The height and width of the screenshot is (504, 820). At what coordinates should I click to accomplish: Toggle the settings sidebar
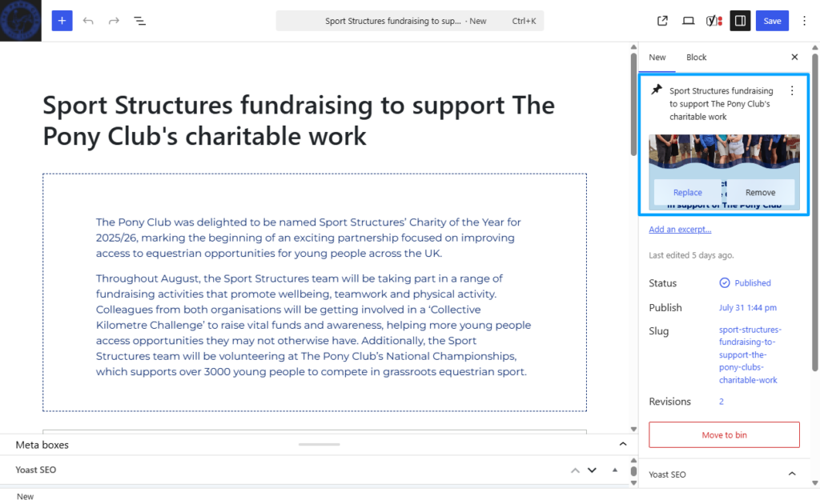[740, 21]
